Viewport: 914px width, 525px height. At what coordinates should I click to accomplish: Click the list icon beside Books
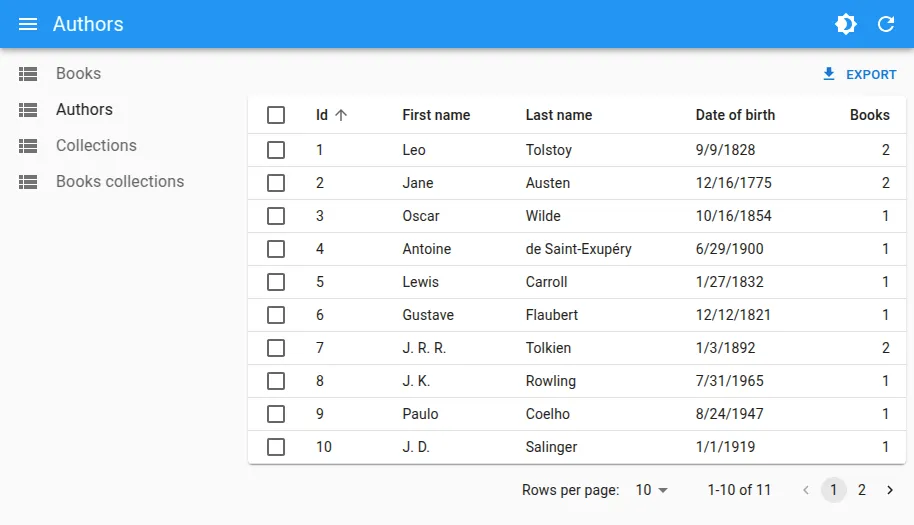pos(28,74)
